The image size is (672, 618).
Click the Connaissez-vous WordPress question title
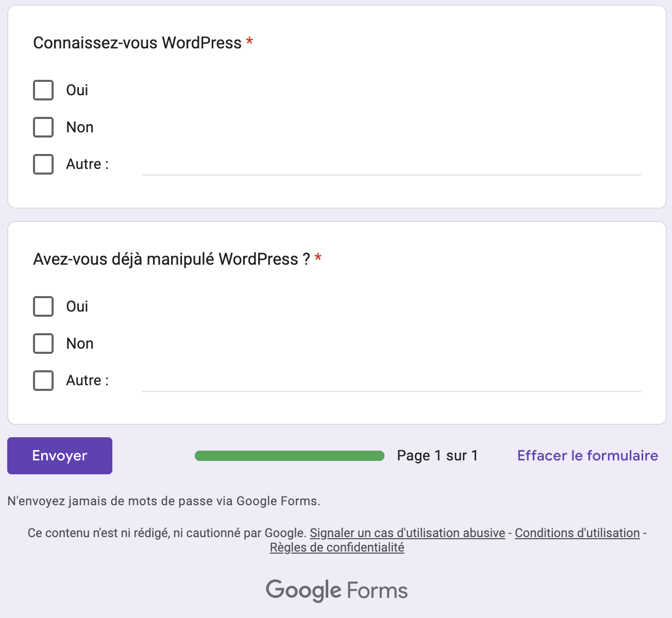137,43
